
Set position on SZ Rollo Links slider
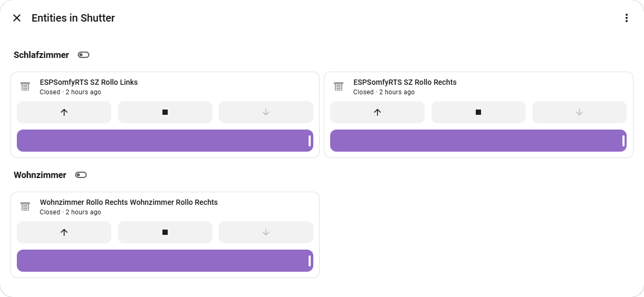pyautogui.click(x=165, y=141)
